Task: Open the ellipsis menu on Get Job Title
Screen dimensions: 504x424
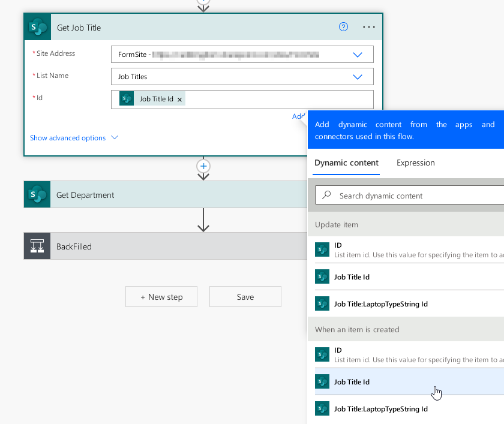Action: click(369, 27)
